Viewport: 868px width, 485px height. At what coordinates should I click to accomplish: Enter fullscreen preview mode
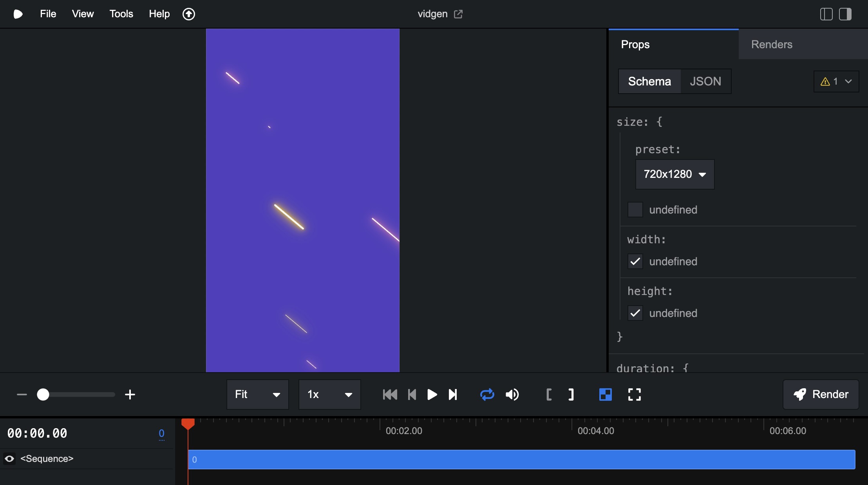[x=635, y=395]
